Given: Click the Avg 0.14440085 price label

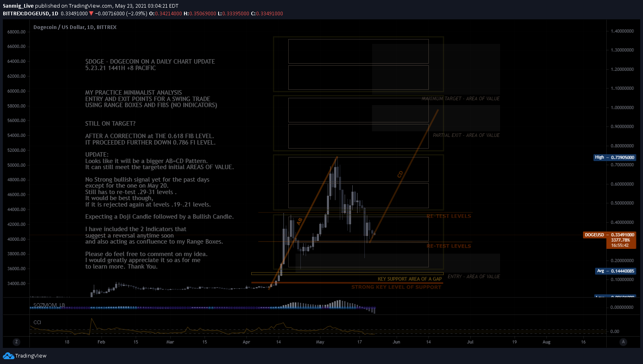Looking at the screenshot, I should (x=615, y=271).
